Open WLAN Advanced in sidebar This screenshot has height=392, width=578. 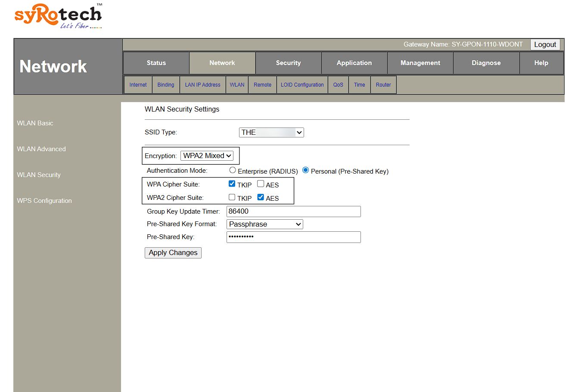[x=41, y=149]
